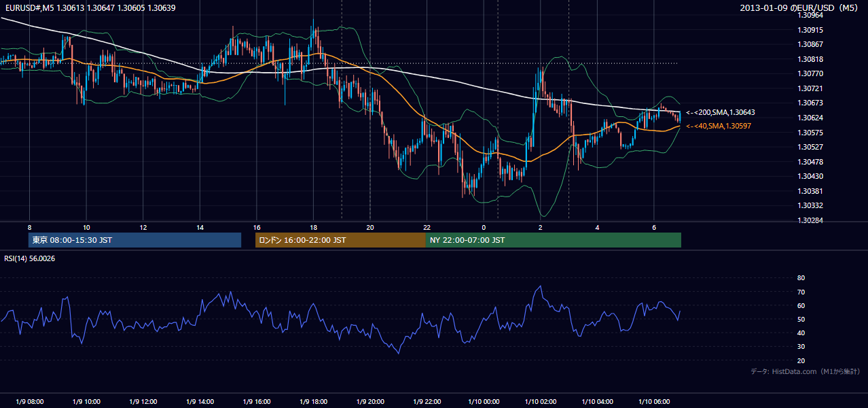
Task: Click the 1/9 12:00 time label
Action: tap(143, 402)
